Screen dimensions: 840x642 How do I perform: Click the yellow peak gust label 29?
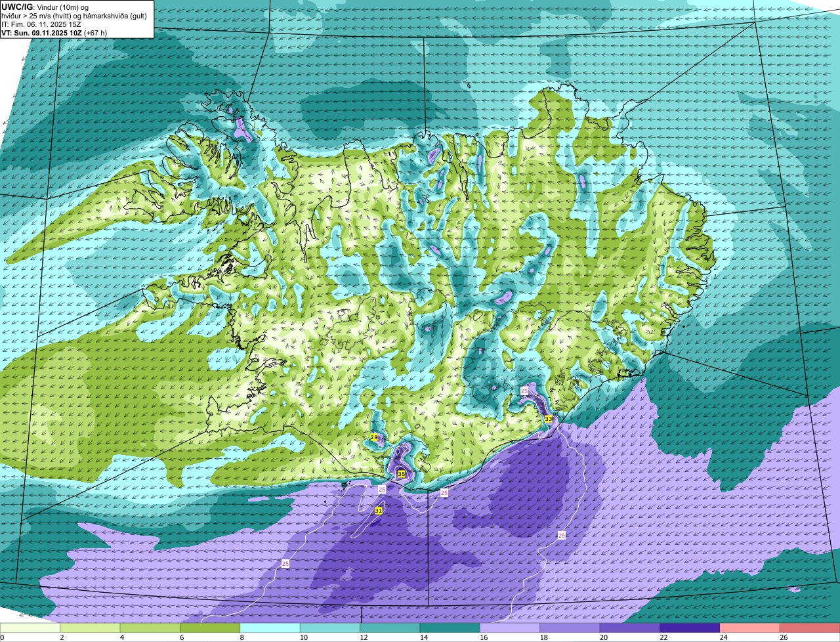[374, 437]
